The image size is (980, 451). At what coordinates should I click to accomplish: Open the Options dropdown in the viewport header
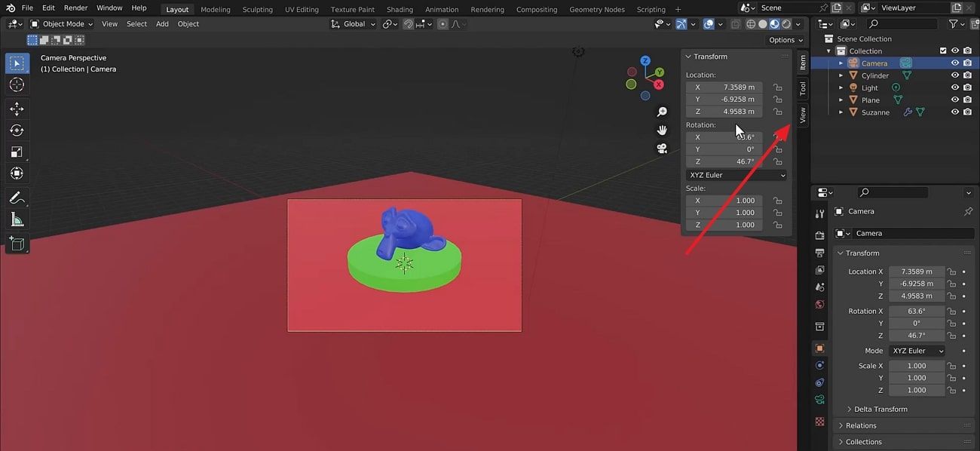[x=782, y=39]
